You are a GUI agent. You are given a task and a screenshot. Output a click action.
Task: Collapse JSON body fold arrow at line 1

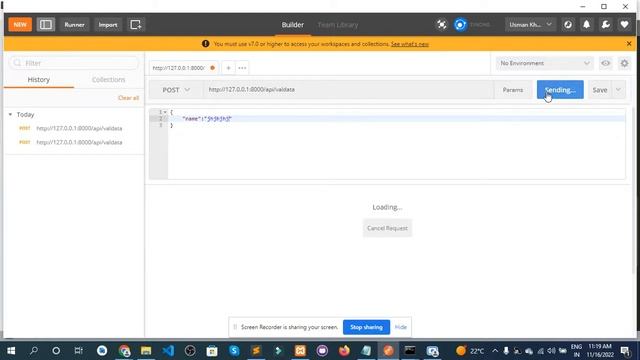[165, 112]
